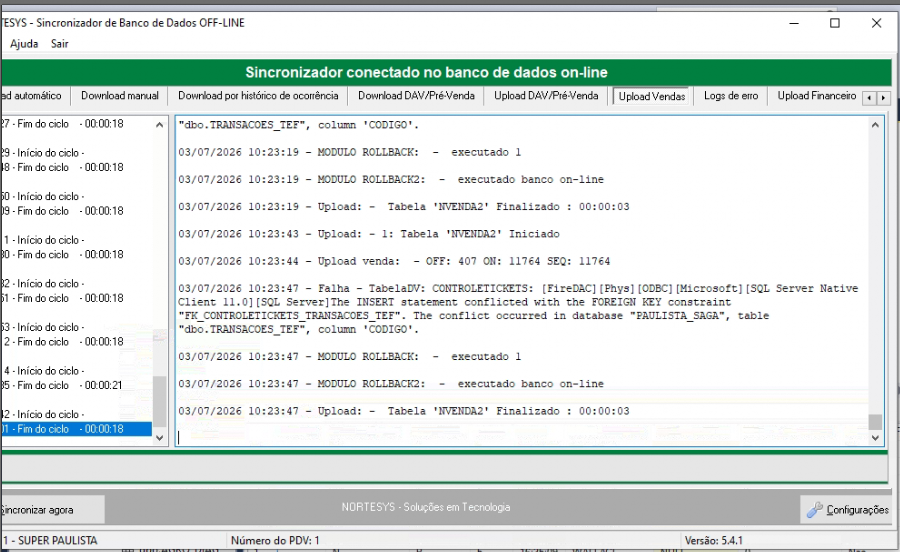Screen dimensions: 900x552
Task: Open the Ajuda menu
Action: pos(24,44)
